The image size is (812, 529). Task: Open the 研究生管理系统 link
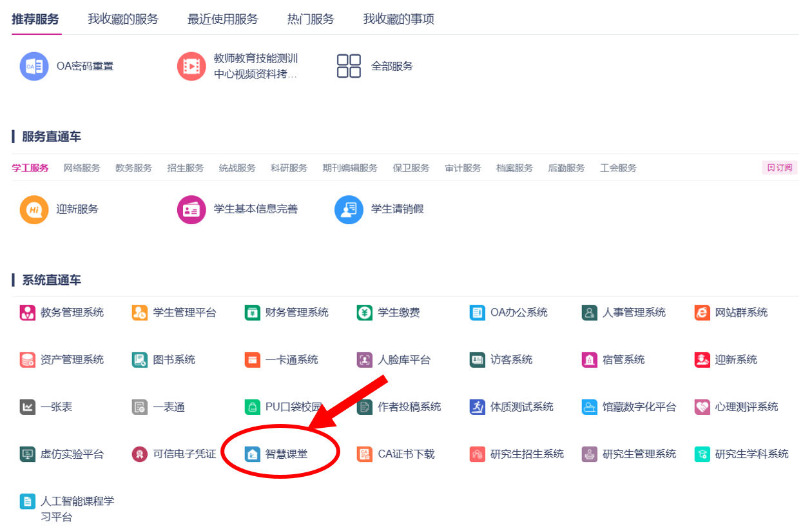639,454
